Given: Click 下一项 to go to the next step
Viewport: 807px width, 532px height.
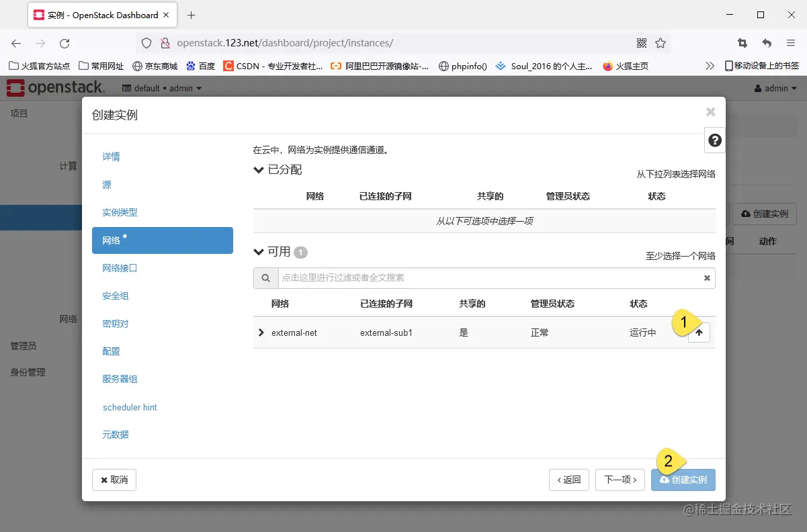Looking at the screenshot, I should (x=619, y=480).
